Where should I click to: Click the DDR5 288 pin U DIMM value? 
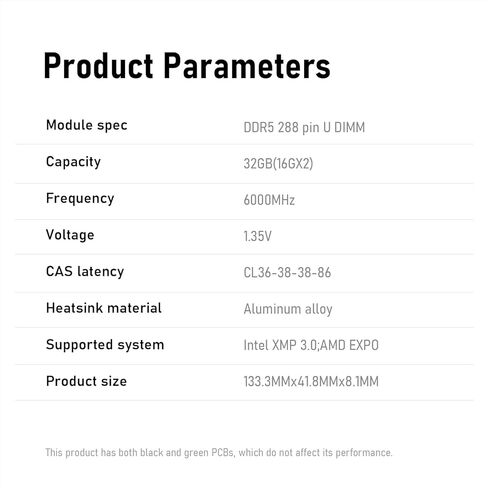[x=304, y=127]
